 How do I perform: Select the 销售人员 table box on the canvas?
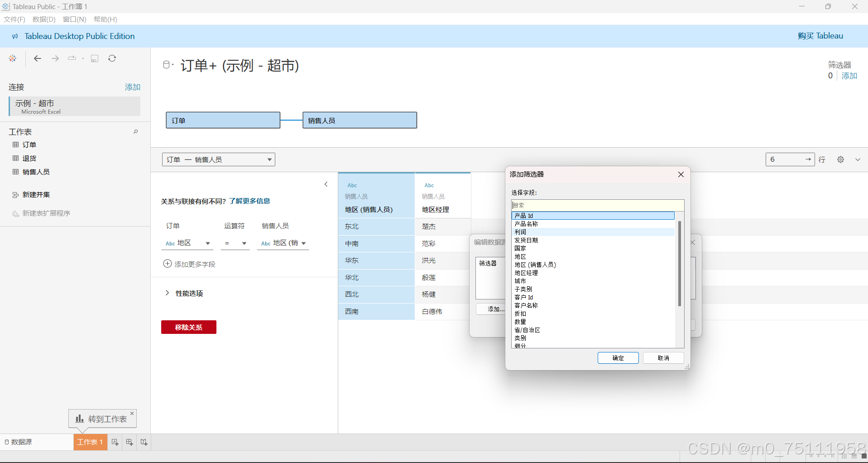(360, 121)
